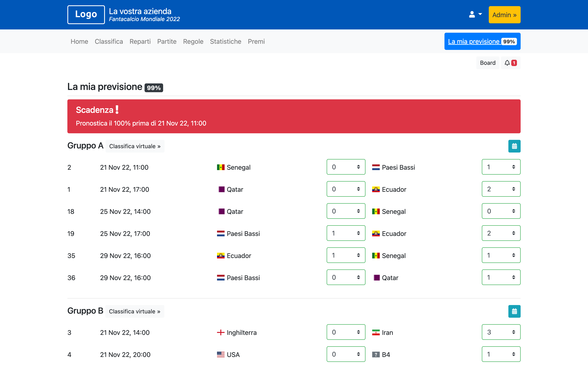The width and height of the screenshot is (588, 368).
Task: Click unknown team B4 question-mark flag
Action: (x=376, y=355)
